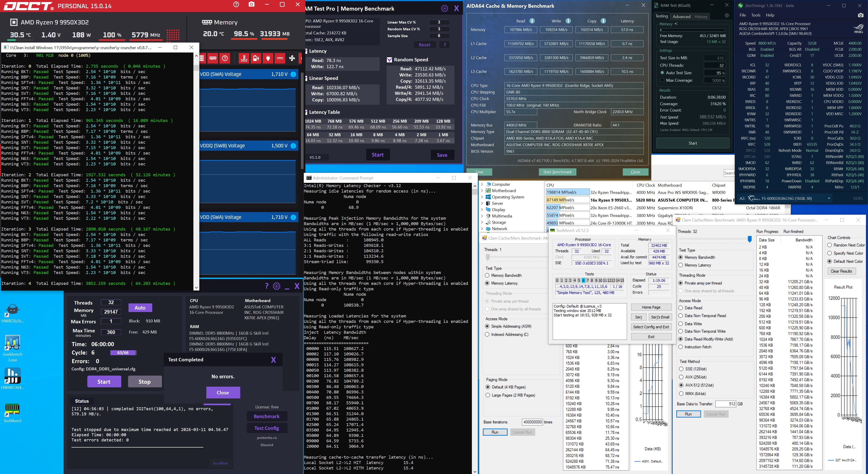Click OCCT red toolbar question mark icon
Viewport: 868px width, 474px height.
coord(225,58)
